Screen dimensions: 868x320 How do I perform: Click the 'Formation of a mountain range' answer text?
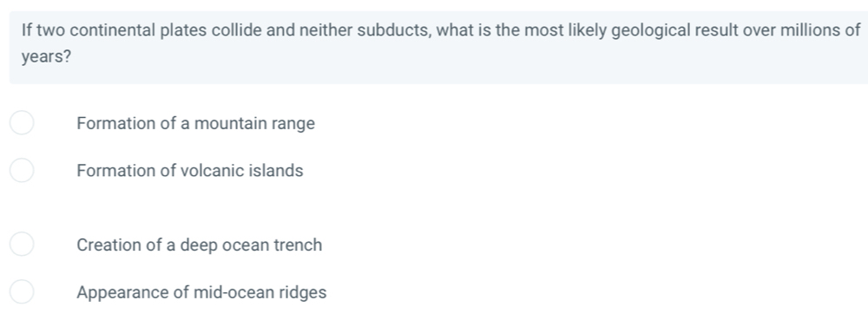coord(195,123)
